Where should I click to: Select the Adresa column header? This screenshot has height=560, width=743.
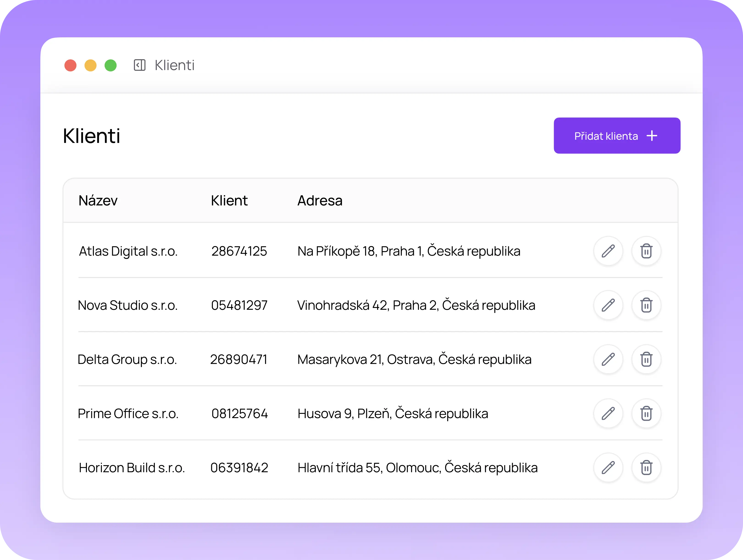[x=320, y=201]
